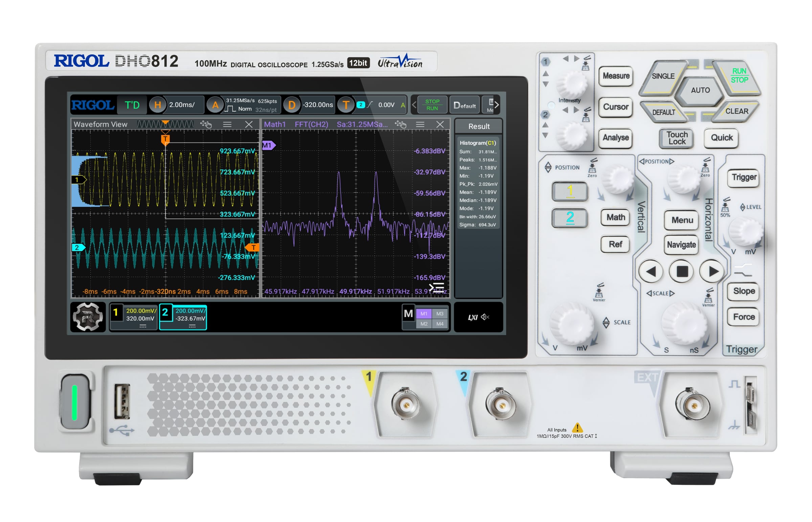Viewport: 812px width, 522px height.
Task: Tap the cyan channel 2 marker on the waveform
Action: (x=78, y=247)
